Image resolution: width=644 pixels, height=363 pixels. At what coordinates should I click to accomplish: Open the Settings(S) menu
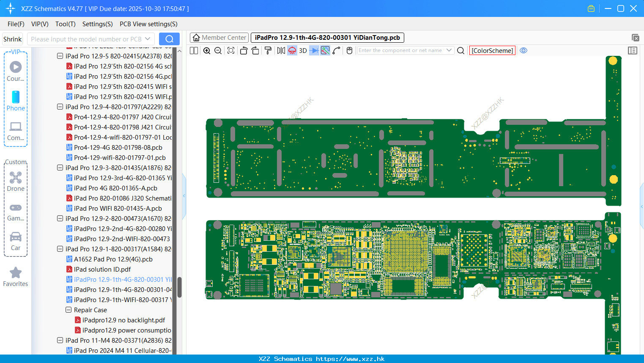click(98, 24)
